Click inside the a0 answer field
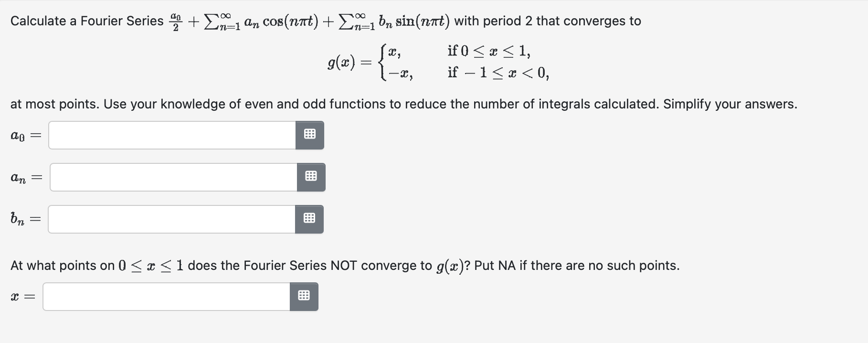The image size is (868, 343). click(172, 135)
